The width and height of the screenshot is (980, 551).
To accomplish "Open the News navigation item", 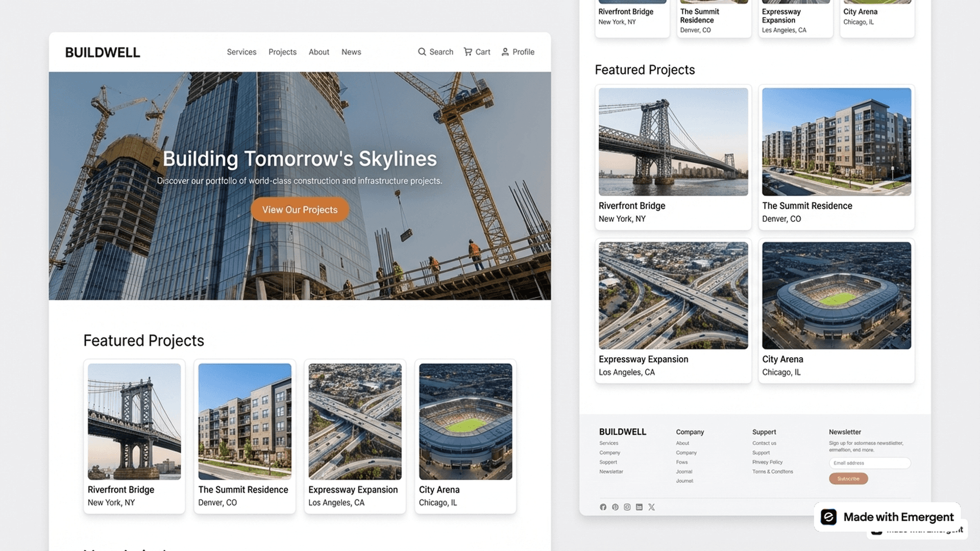I will (x=351, y=52).
